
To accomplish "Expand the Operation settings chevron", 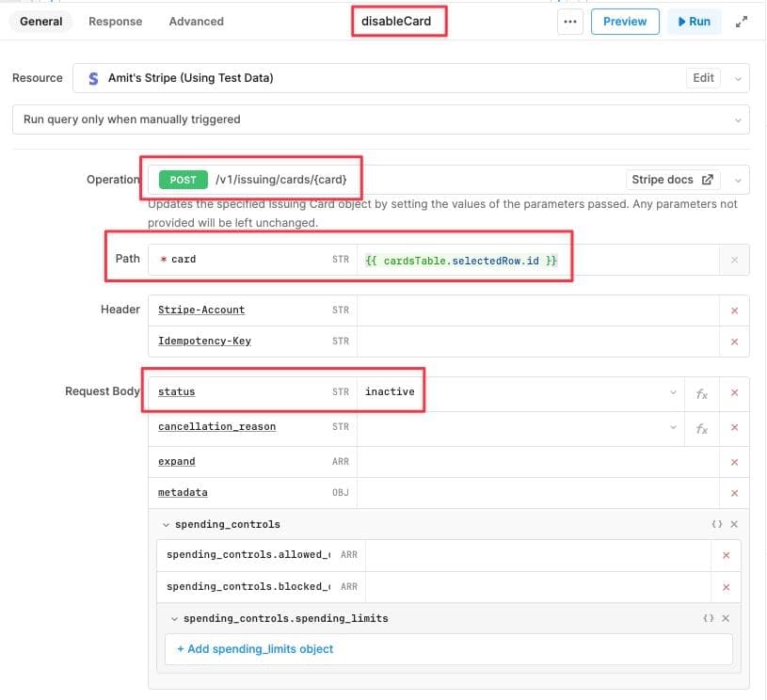I will tap(738, 179).
